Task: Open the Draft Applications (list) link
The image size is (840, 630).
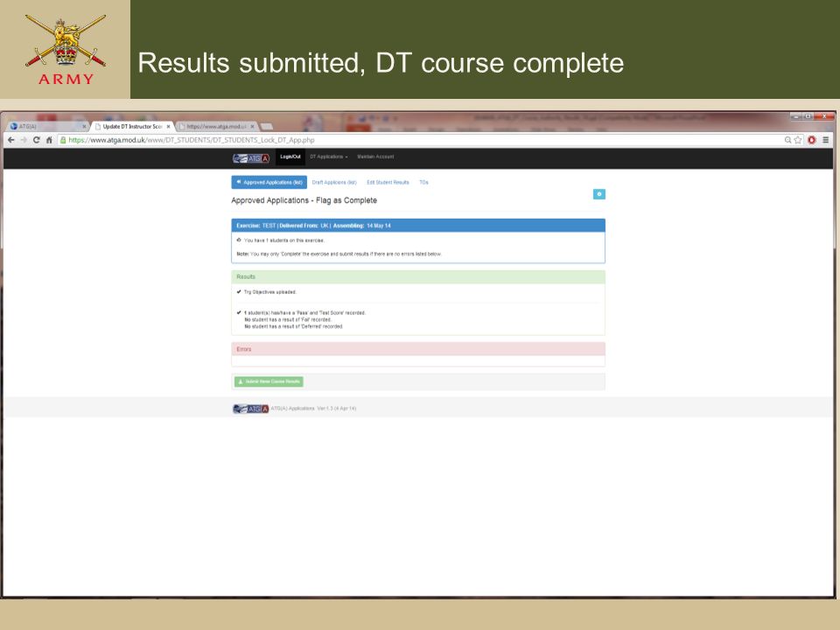Action: point(334,183)
